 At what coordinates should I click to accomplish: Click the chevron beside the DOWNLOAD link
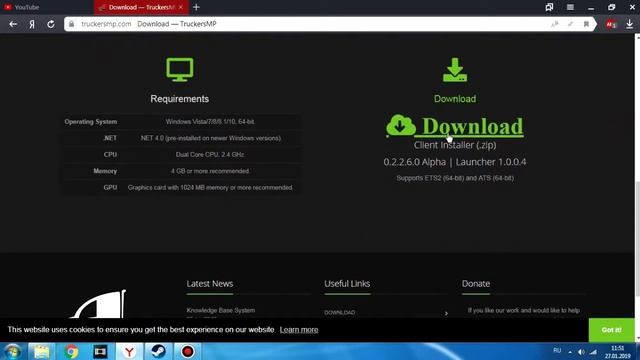coord(446,313)
